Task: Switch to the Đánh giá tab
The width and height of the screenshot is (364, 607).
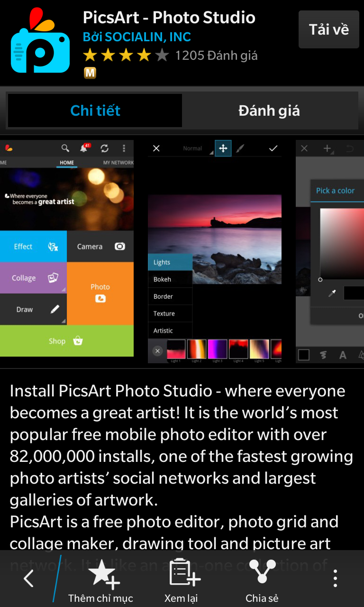Action: (x=269, y=110)
